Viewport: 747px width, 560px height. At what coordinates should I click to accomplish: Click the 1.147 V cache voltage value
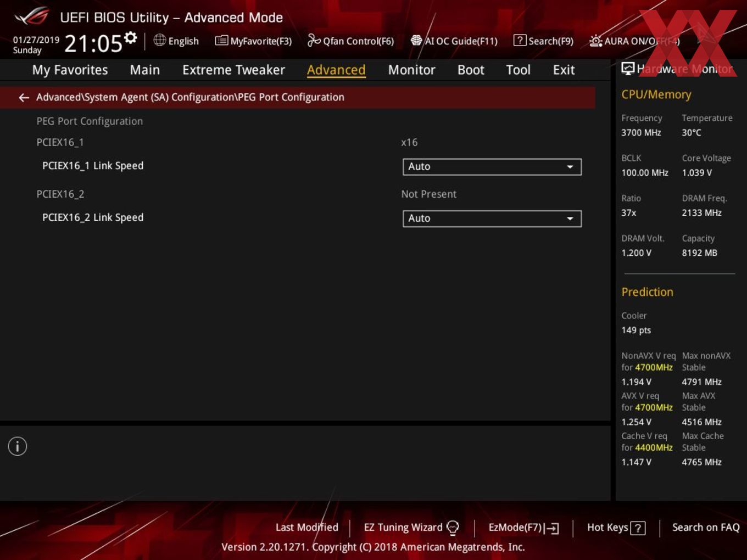point(636,462)
